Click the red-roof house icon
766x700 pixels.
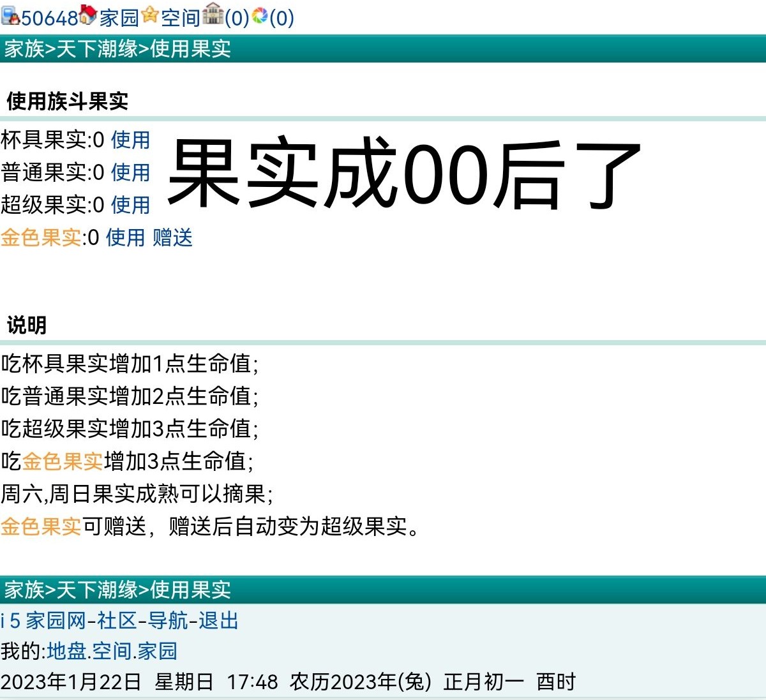coord(88,14)
